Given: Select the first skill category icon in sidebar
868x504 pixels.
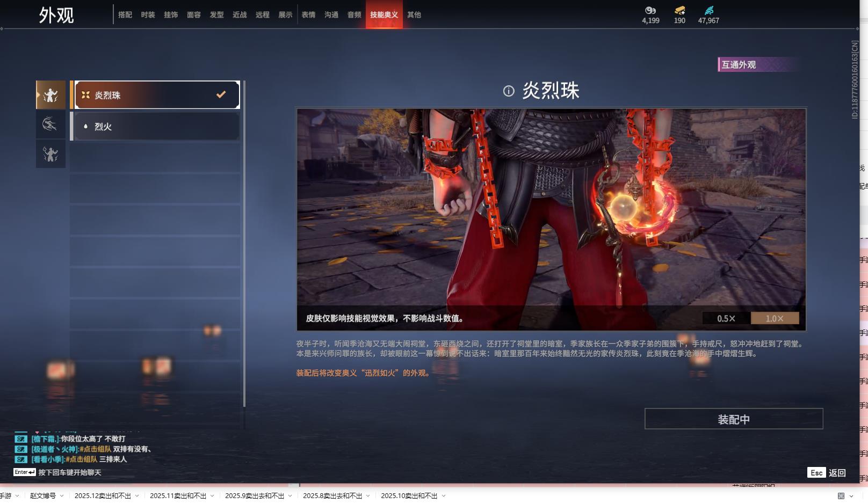Looking at the screenshot, I should [x=50, y=95].
